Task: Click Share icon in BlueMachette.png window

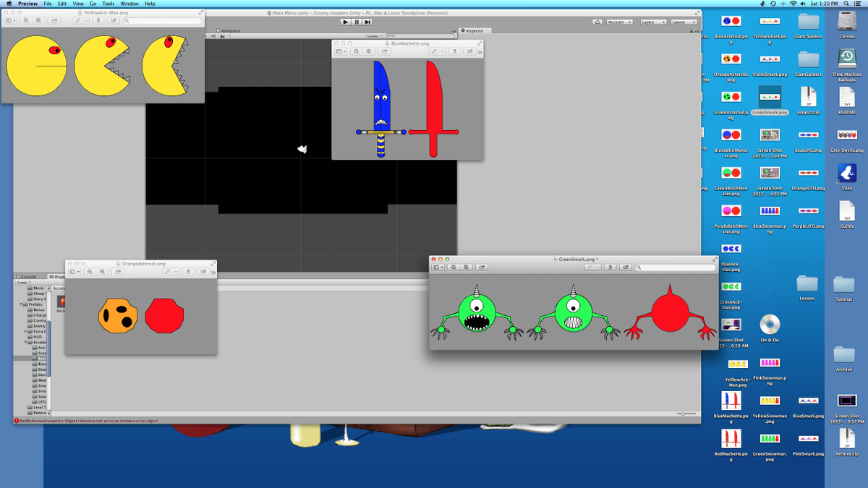Action: [384, 51]
